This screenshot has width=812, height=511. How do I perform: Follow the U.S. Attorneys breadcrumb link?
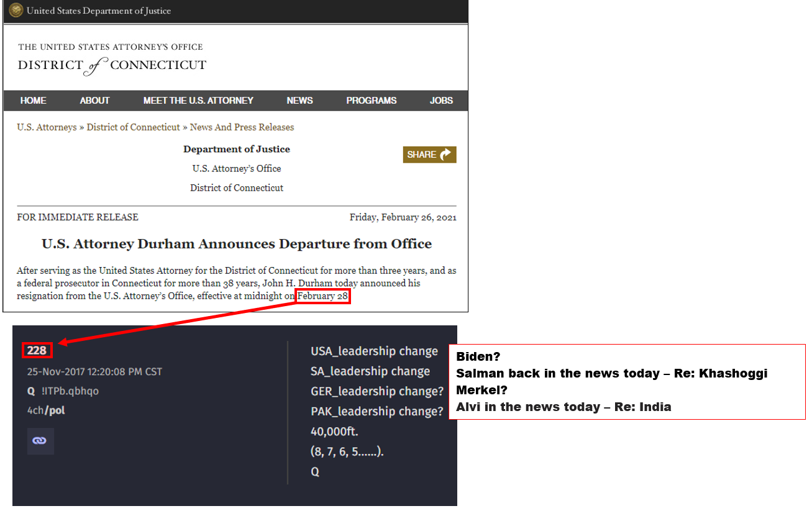[x=47, y=127]
